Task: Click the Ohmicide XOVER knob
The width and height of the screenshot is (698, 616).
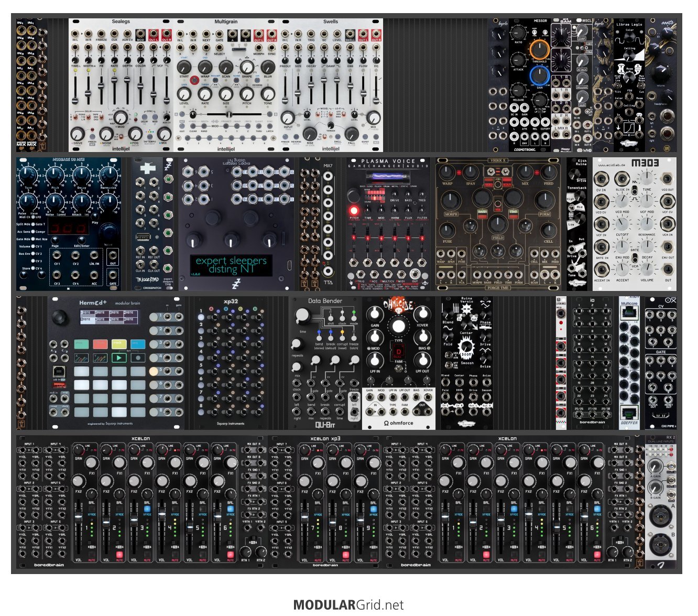Action: [422, 314]
